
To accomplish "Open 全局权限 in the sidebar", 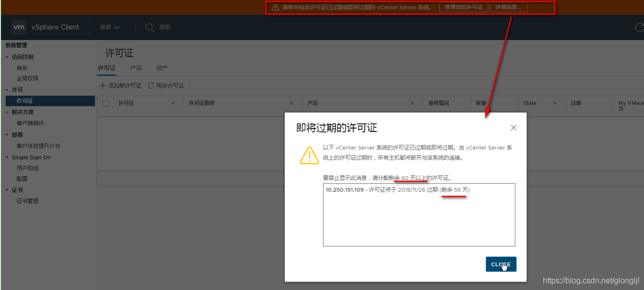I will (27, 79).
